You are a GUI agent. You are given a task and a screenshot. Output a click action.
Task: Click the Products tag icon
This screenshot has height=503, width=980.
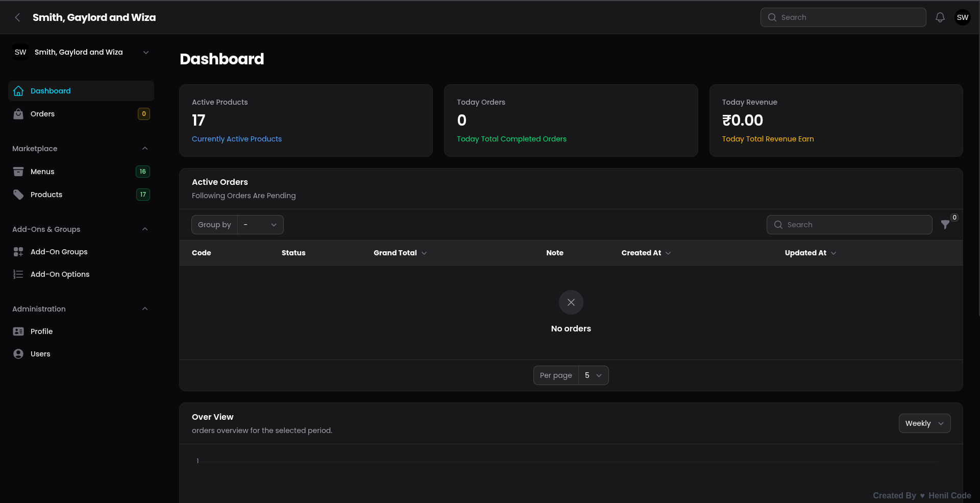18,195
